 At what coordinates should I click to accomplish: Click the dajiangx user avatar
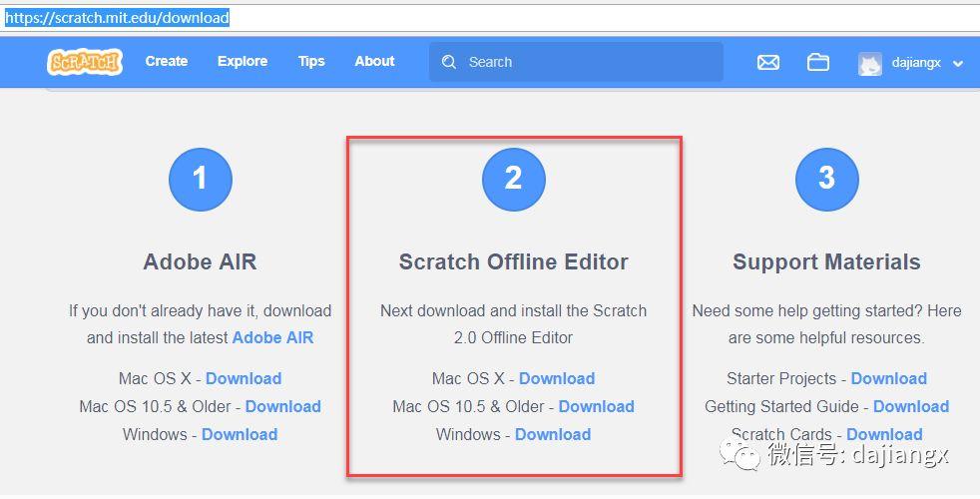[x=869, y=63]
